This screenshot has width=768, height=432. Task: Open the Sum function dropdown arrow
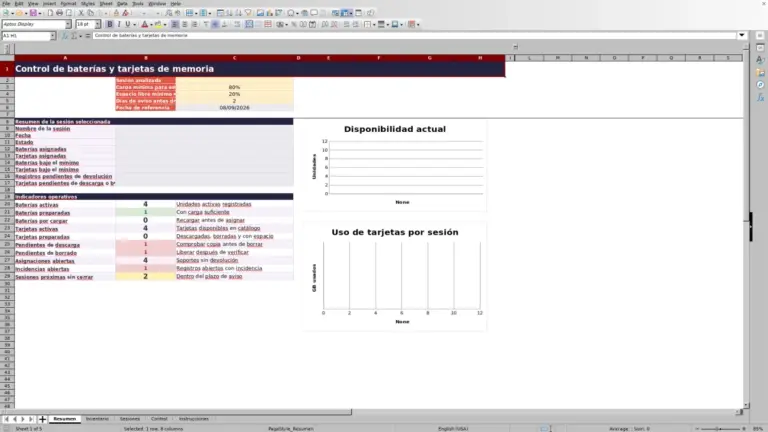pos(80,36)
